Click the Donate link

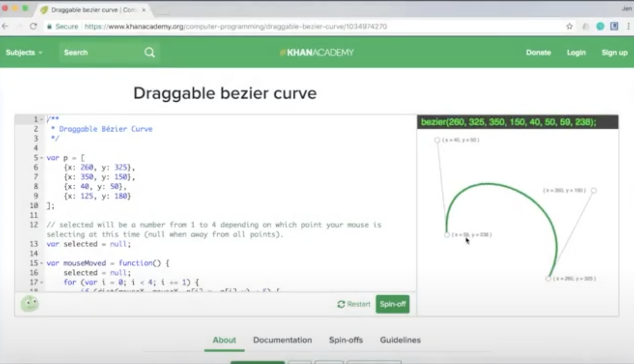[538, 52]
